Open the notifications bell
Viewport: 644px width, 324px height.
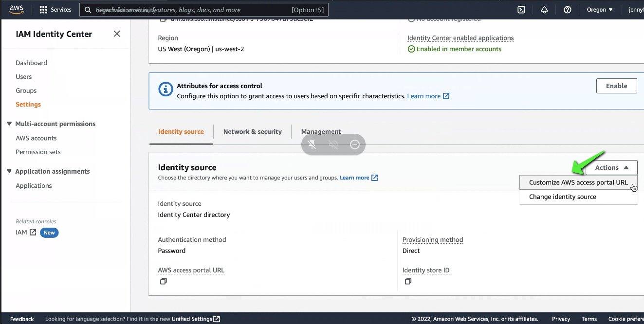544,10
